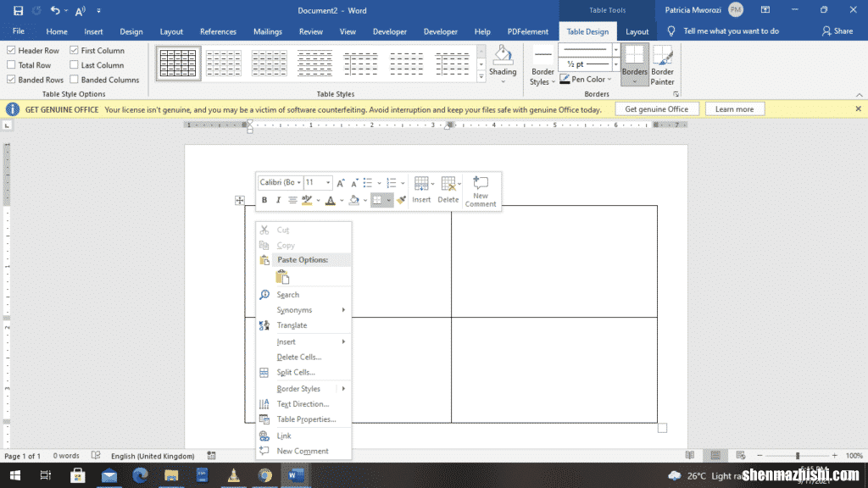Open the Home ribbon tab
Viewport: 868px width, 488px height.
(x=57, y=31)
